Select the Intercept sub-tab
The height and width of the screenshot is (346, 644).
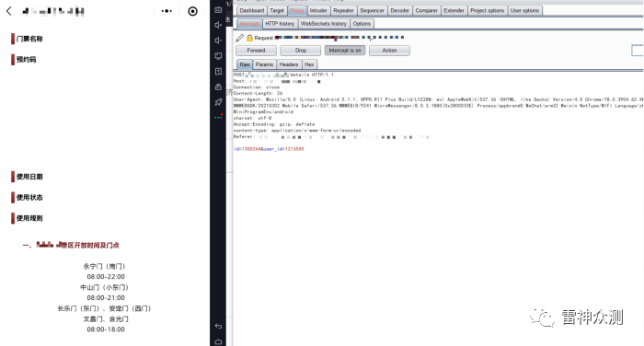pos(249,24)
